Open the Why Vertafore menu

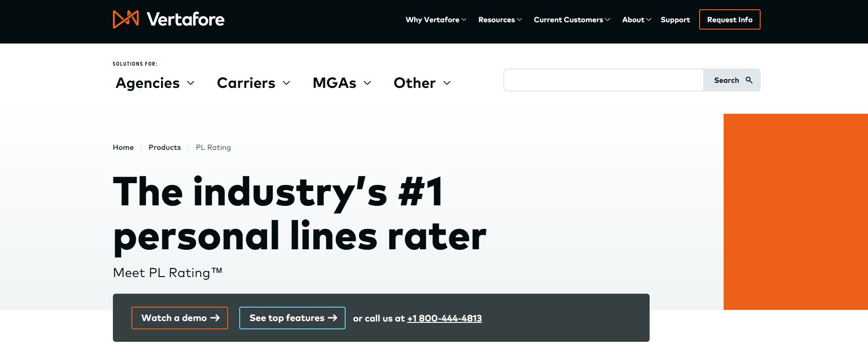pyautogui.click(x=435, y=20)
